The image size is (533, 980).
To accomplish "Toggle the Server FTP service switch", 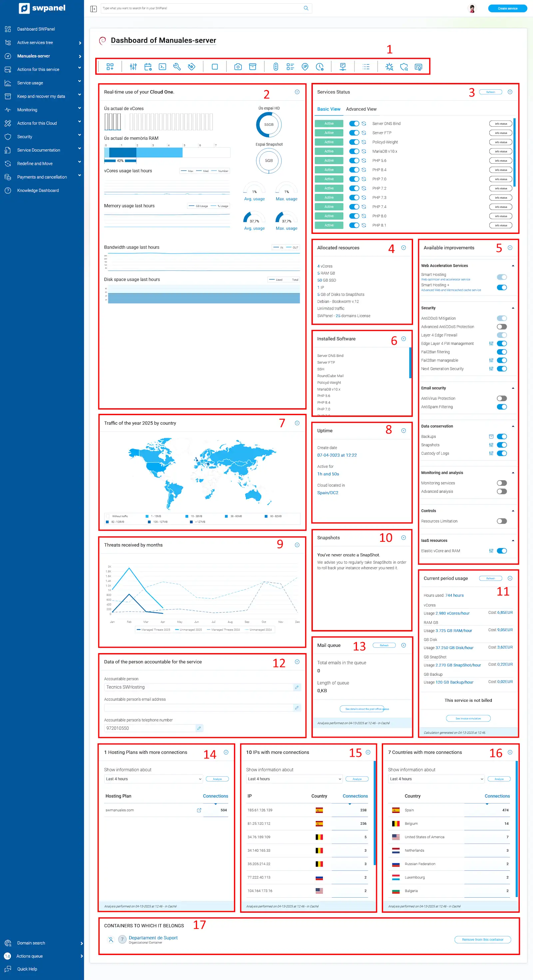I will pos(354,133).
